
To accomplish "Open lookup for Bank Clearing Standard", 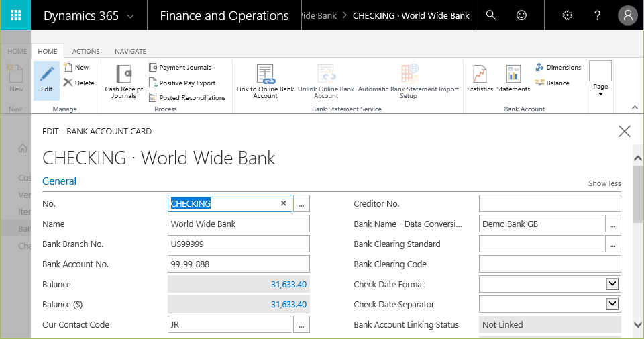I will click(612, 244).
